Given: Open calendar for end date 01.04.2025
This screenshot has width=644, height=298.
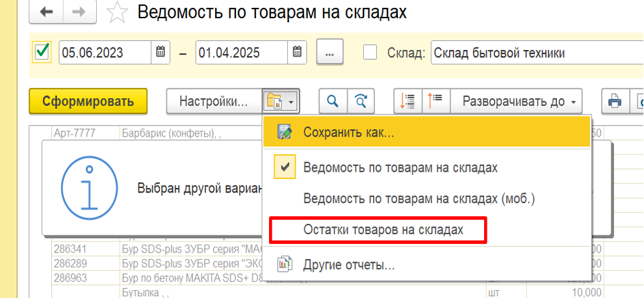Looking at the screenshot, I should pos(297,53).
